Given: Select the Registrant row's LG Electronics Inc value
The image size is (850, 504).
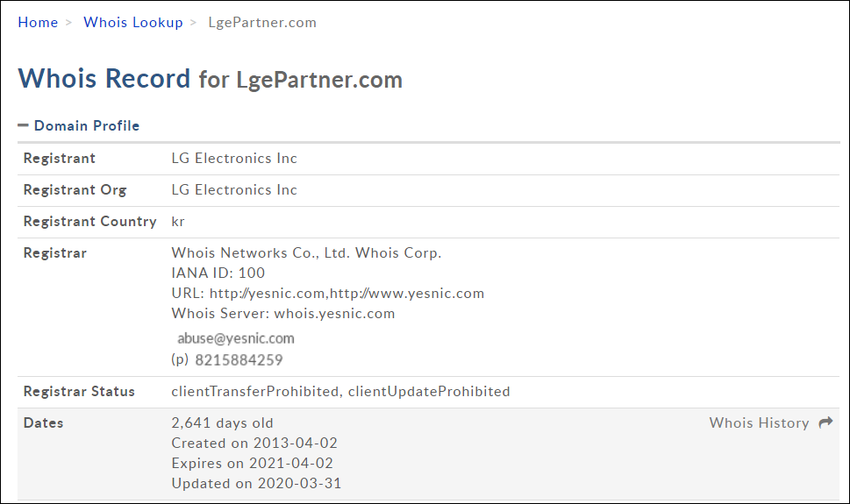Looking at the screenshot, I should 234,159.
